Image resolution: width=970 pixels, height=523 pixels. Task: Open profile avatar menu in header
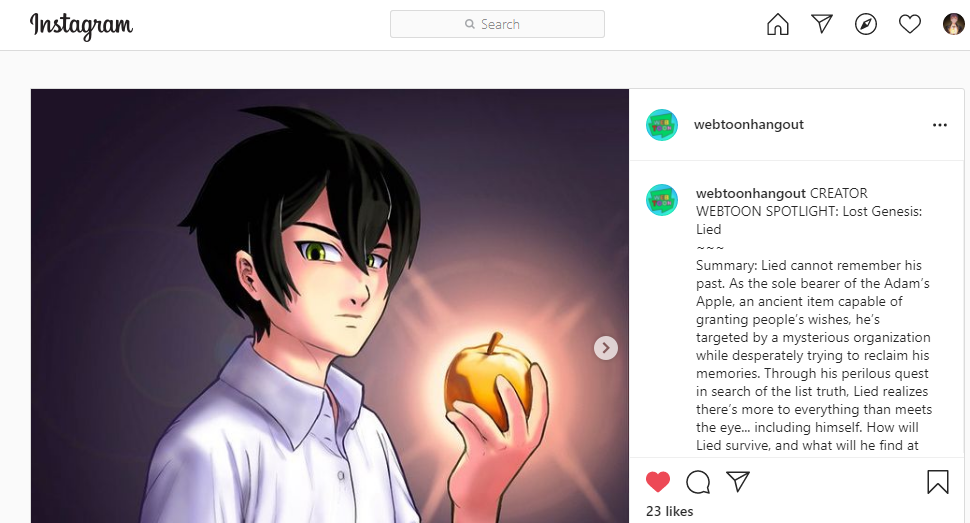tap(953, 24)
